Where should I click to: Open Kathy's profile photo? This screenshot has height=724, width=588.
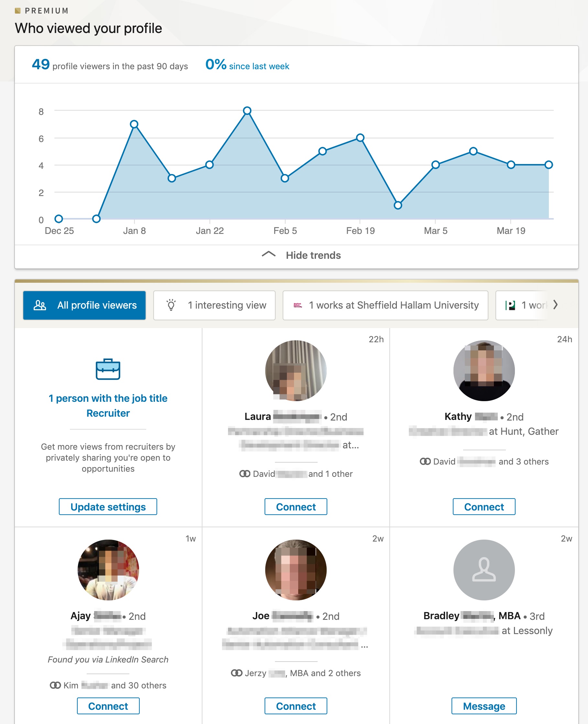coord(484,371)
